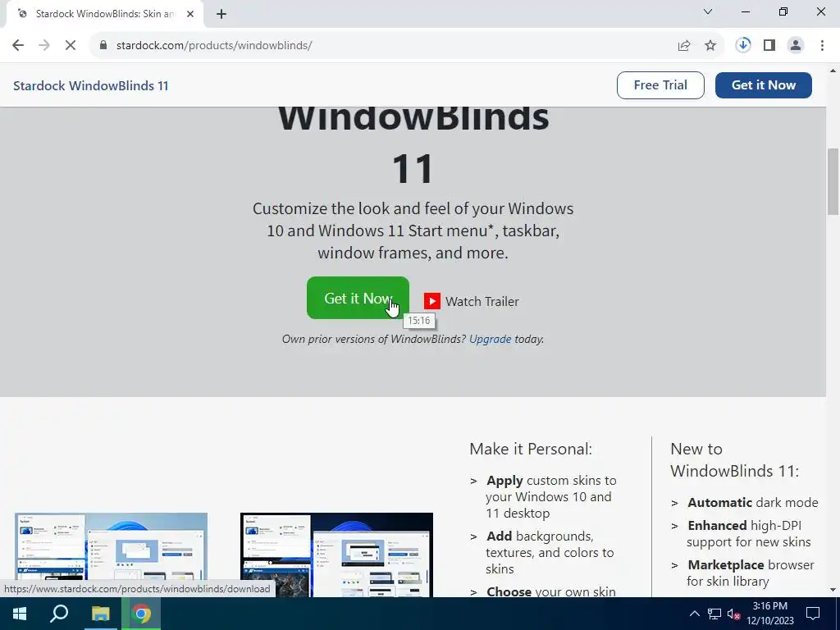The width and height of the screenshot is (840, 630).
Task: Click scrollbar down arrow
Action: coord(833,591)
